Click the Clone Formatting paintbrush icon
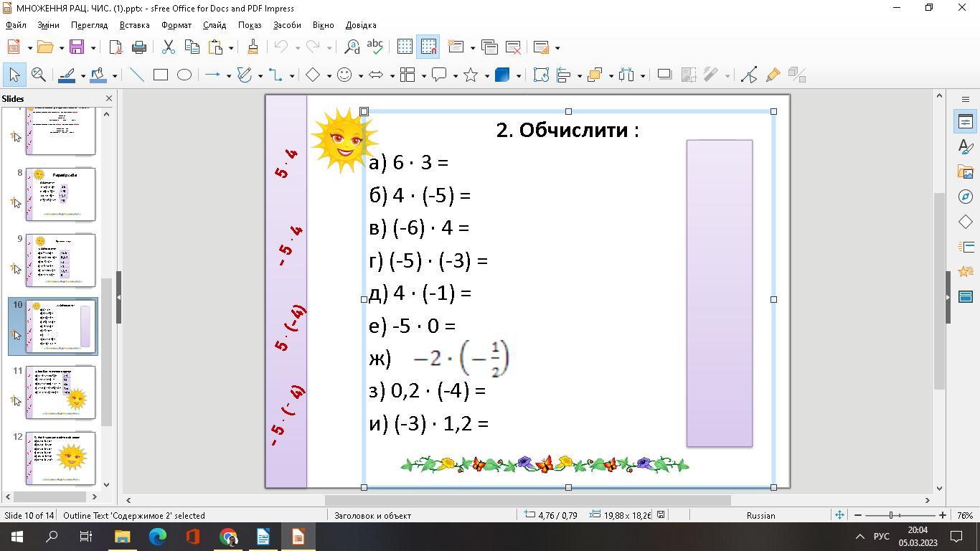 point(253,47)
